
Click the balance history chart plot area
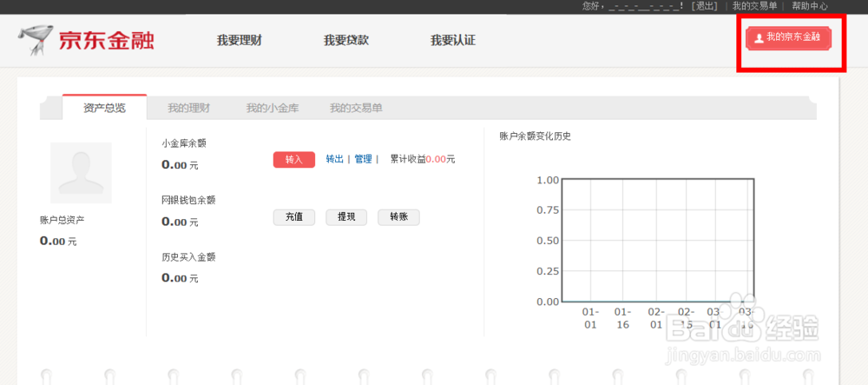coord(658,241)
